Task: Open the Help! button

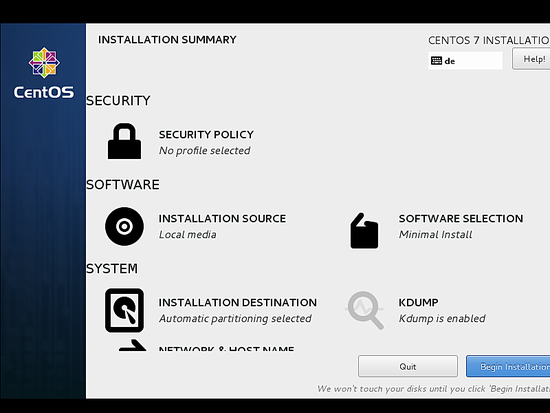Action: coord(531,59)
